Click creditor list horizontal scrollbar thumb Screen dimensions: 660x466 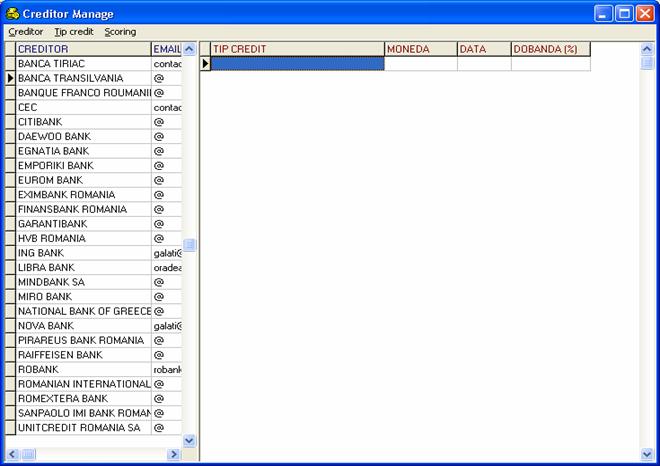point(28,454)
